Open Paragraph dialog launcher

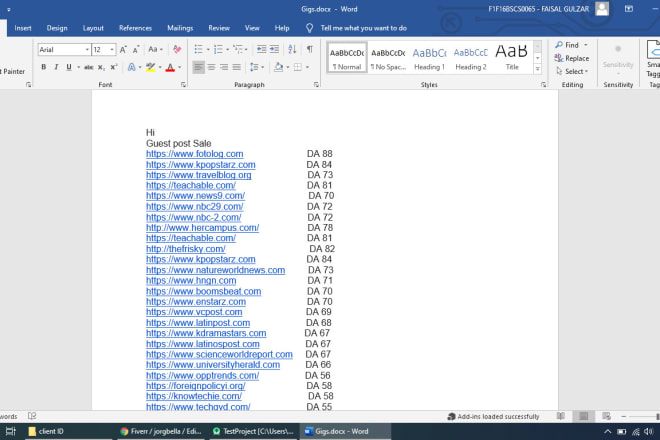[x=316, y=85]
